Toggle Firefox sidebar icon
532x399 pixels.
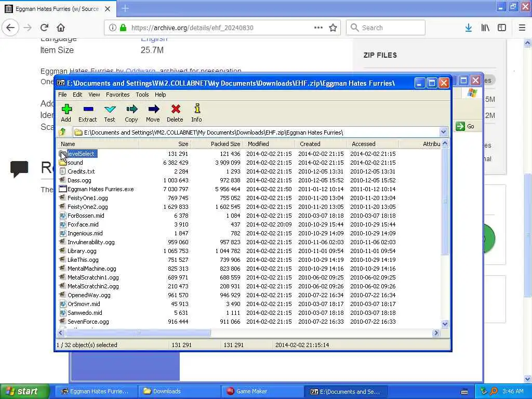click(x=502, y=28)
